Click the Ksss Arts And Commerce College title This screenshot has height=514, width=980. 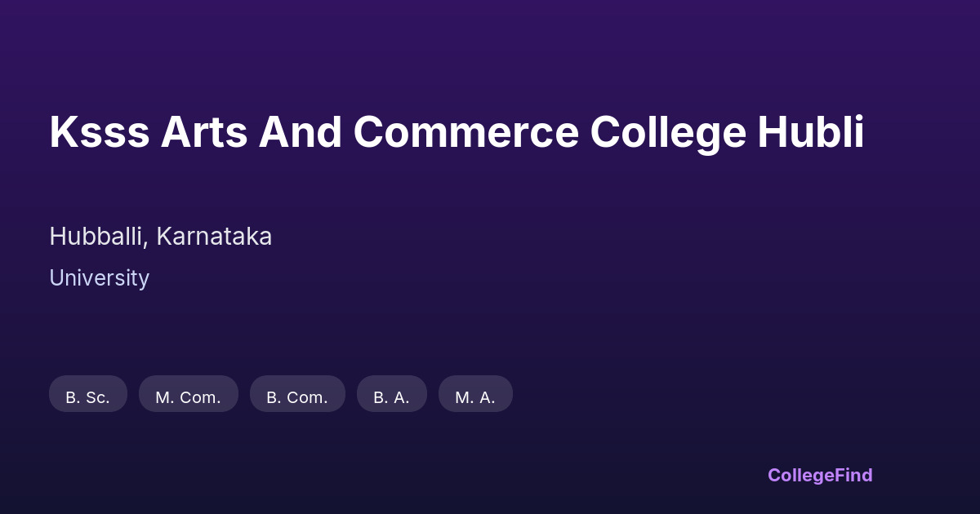(x=457, y=132)
